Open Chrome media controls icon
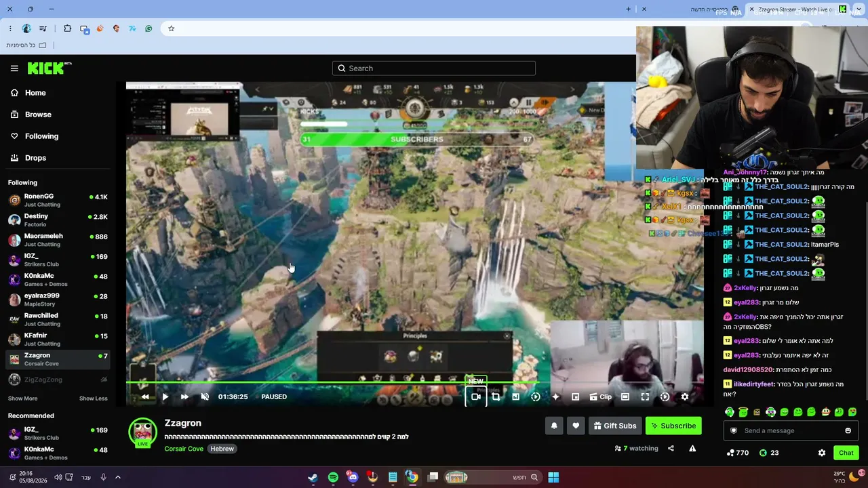The image size is (868, 488). click(43, 28)
